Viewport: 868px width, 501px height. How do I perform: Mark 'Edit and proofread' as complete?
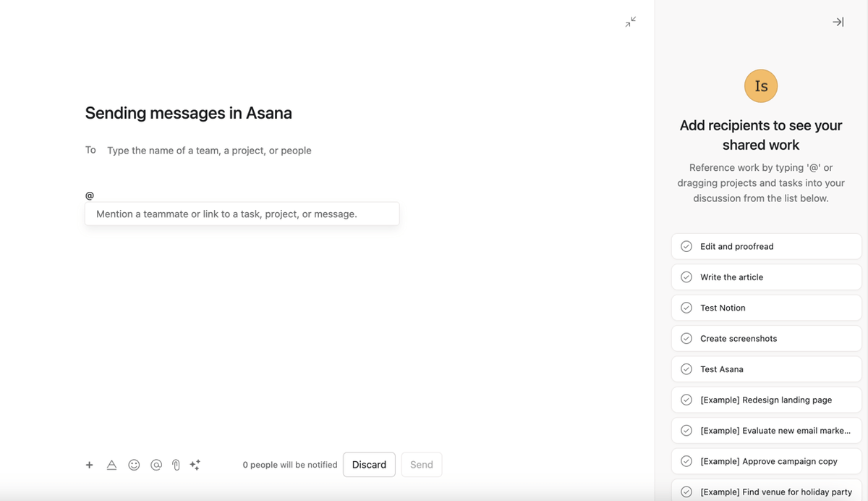686,246
